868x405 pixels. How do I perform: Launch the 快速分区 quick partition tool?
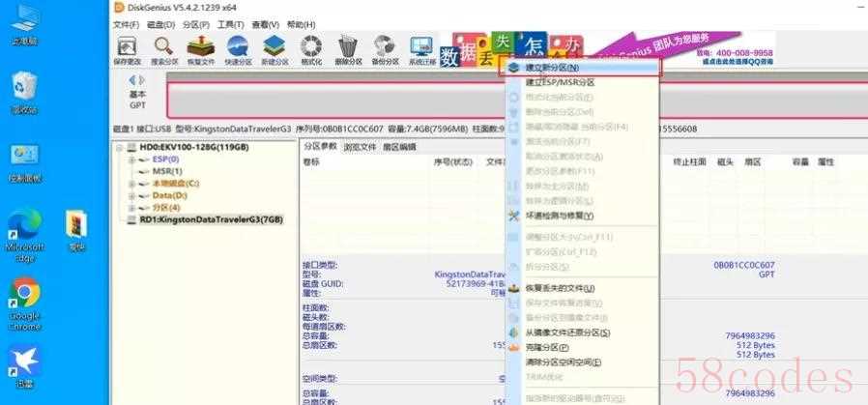(x=238, y=50)
